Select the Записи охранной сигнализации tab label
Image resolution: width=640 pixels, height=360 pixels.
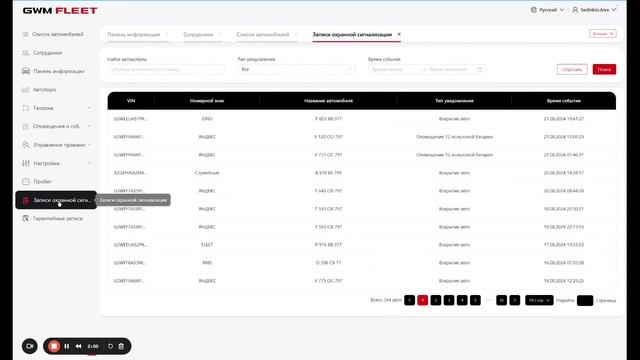[352, 35]
